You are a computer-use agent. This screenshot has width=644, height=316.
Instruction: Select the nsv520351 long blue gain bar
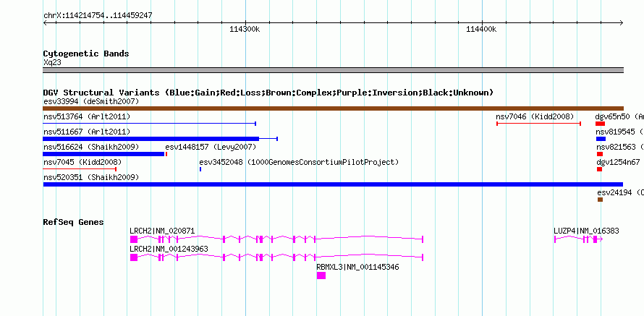pyautogui.click(x=333, y=184)
